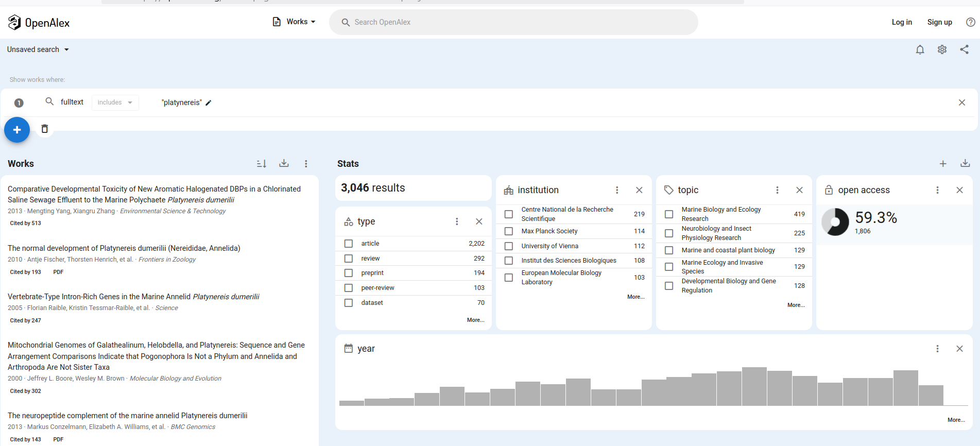The height and width of the screenshot is (446, 980).
Task: Open the search settings gear icon
Action: pos(942,49)
